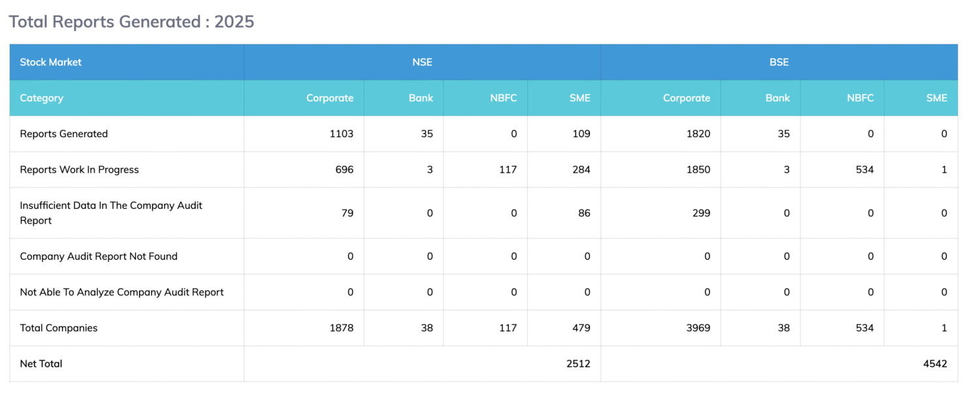Select the Category header cell

click(42, 98)
